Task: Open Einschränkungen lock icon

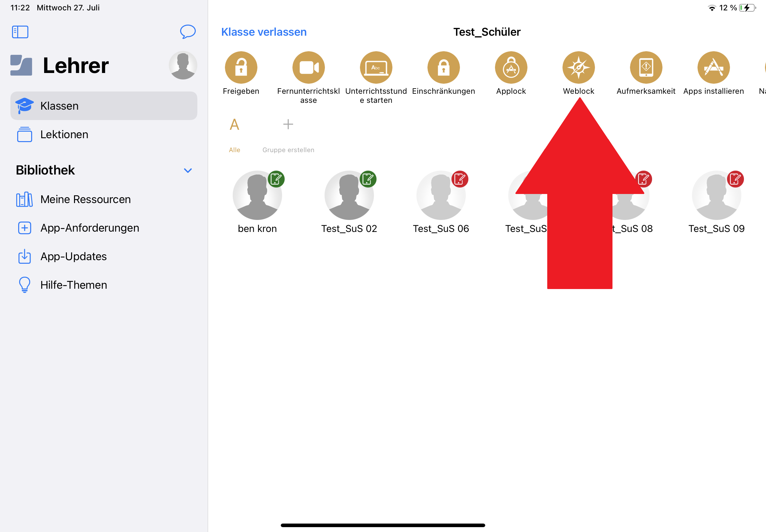Action: (443, 68)
